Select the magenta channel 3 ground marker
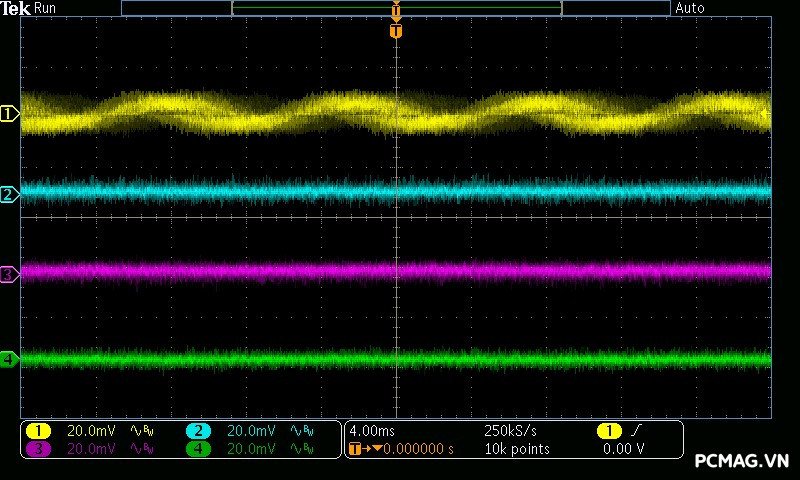Screen dimensions: 800x480 pyautogui.click(x=9, y=274)
